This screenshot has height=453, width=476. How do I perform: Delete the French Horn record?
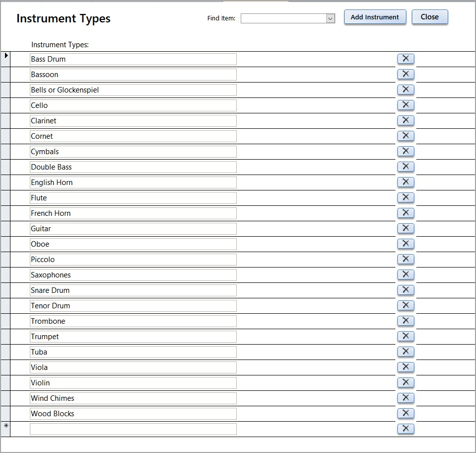coord(405,213)
